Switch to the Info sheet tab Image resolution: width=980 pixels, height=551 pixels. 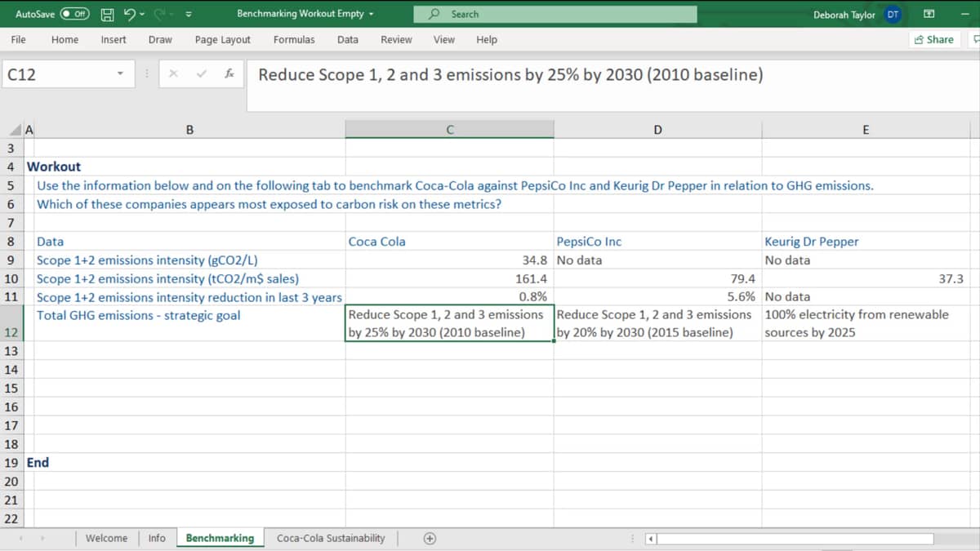click(x=157, y=538)
